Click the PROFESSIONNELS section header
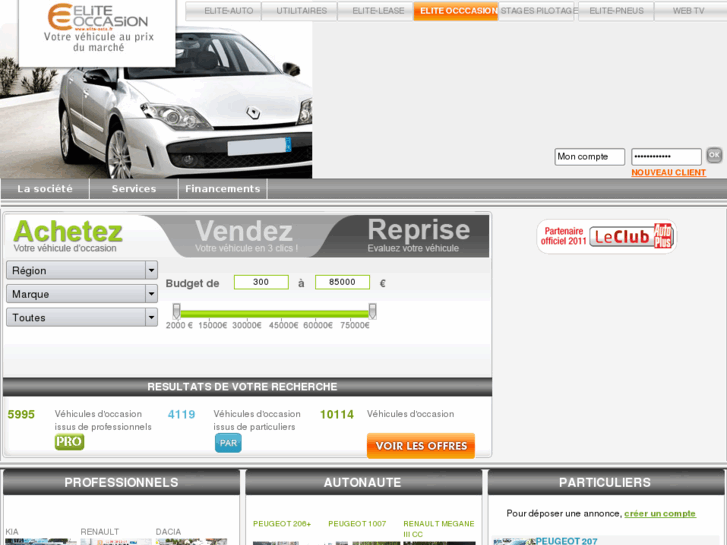Viewport: 727px width, 545px height. pos(121,482)
